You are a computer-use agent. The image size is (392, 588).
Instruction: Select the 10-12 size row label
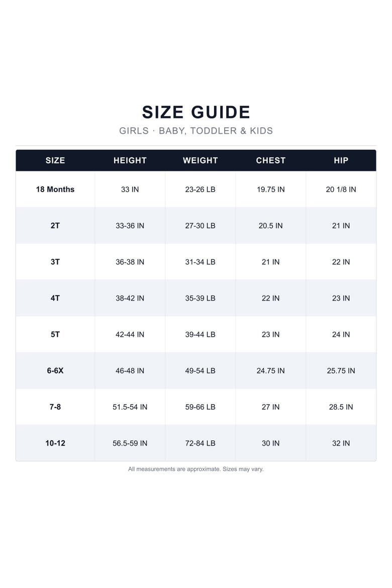[55, 443]
